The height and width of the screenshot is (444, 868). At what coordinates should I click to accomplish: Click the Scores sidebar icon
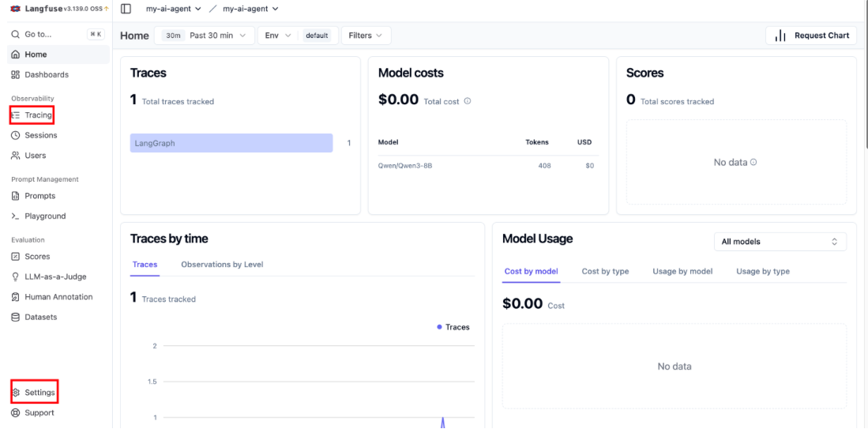click(16, 256)
